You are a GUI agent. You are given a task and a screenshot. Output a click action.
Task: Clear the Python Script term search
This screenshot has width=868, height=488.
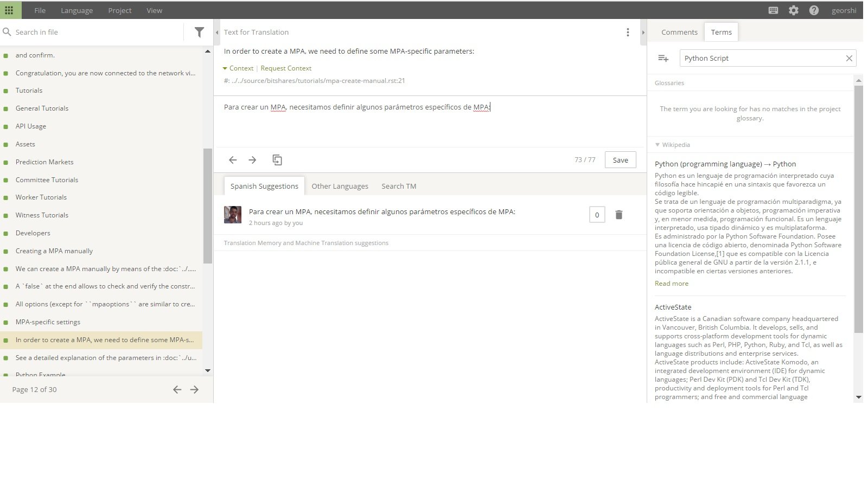(x=849, y=58)
